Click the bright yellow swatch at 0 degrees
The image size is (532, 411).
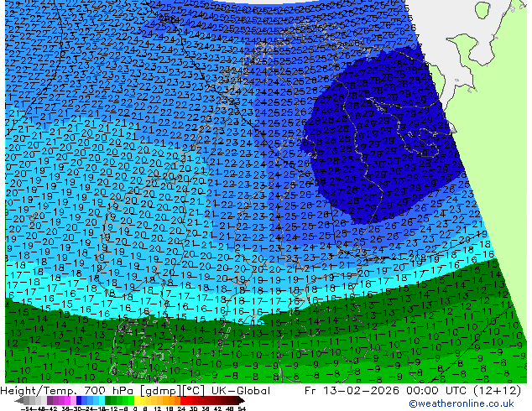coord(137,400)
